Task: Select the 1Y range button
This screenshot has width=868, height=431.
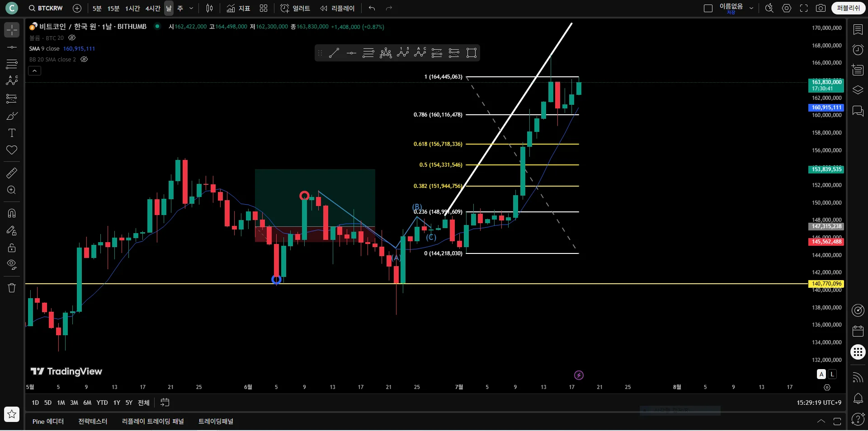Action: (x=117, y=403)
